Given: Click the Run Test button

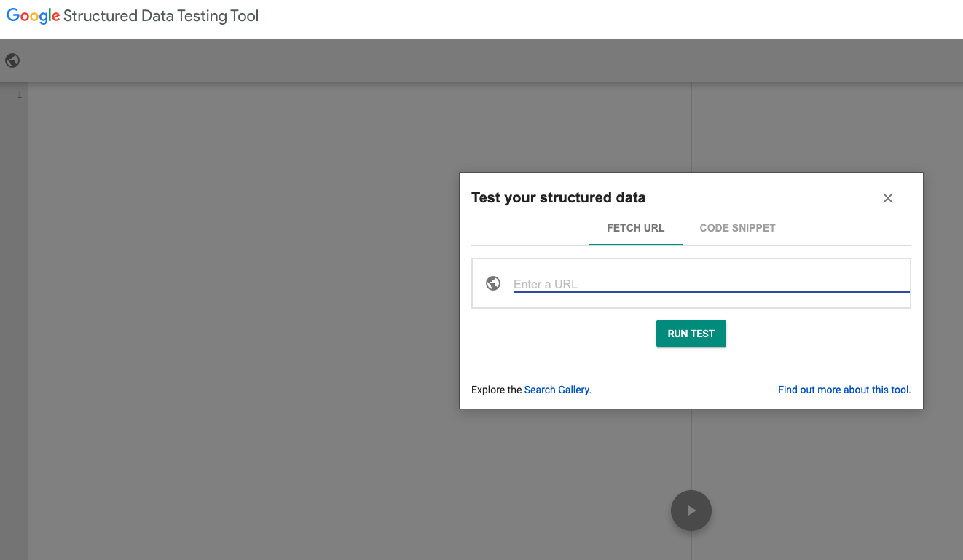Looking at the screenshot, I should click(691, 334).
